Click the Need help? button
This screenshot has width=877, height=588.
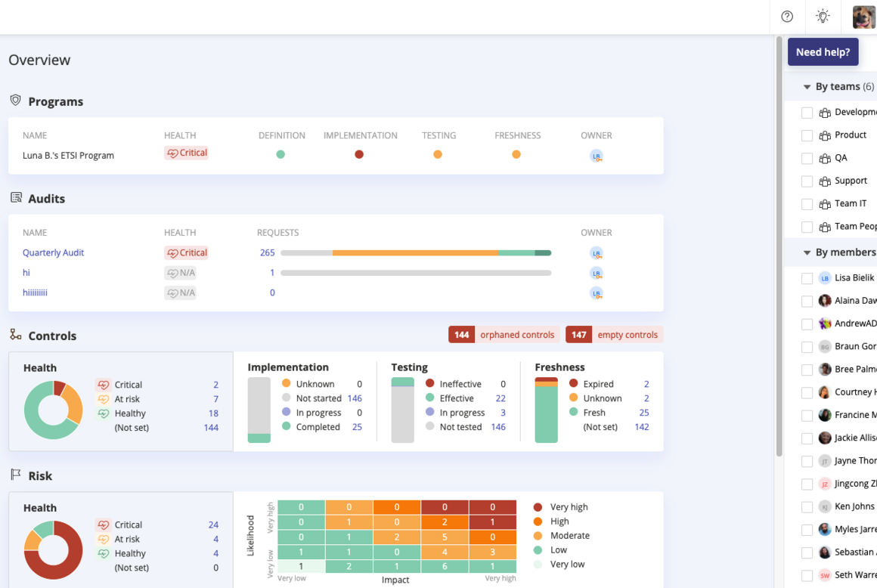click(x=823, y=52)
